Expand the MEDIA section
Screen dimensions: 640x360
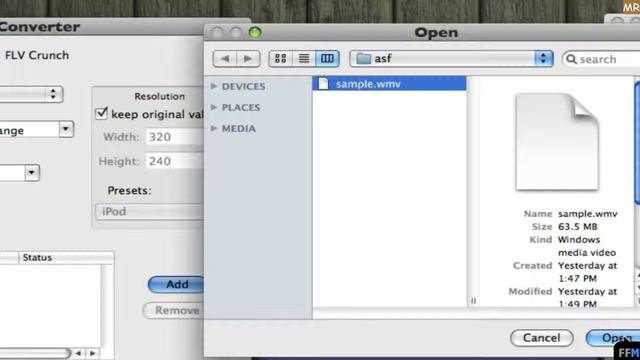pyautogui.click(x=214, y=129)
